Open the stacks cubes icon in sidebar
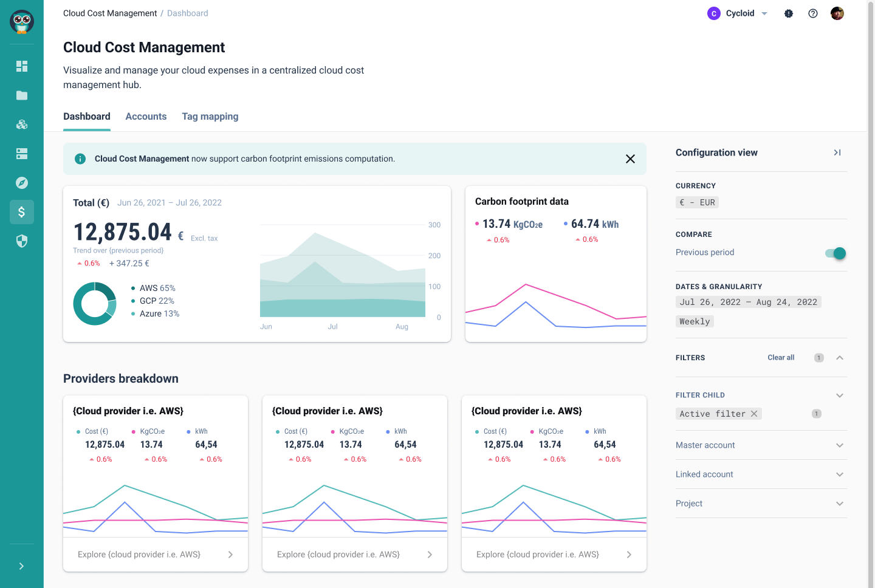The height and width of the screenshot is (588, 875). (22, 125)
